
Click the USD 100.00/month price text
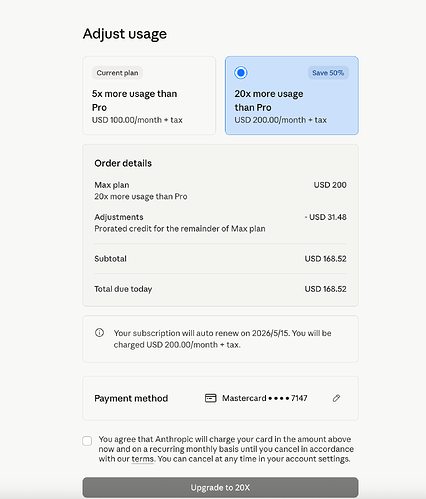[x=137, y=120]
